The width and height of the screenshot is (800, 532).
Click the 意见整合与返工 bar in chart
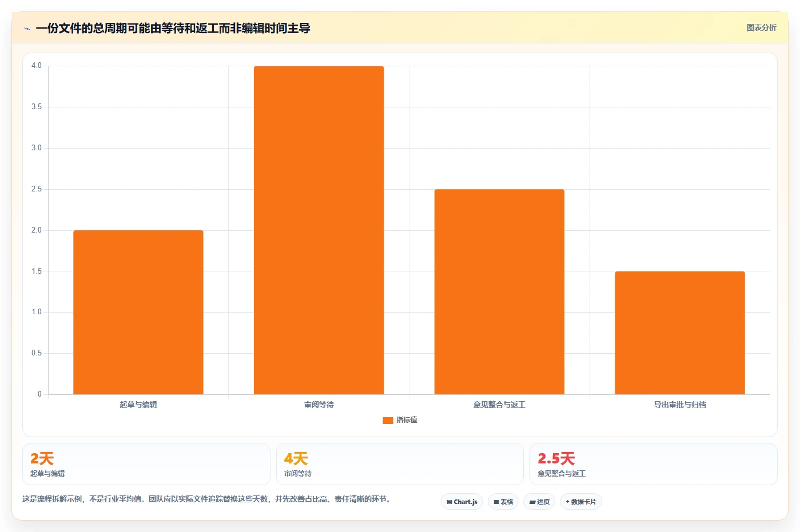(x=499, y=291)
